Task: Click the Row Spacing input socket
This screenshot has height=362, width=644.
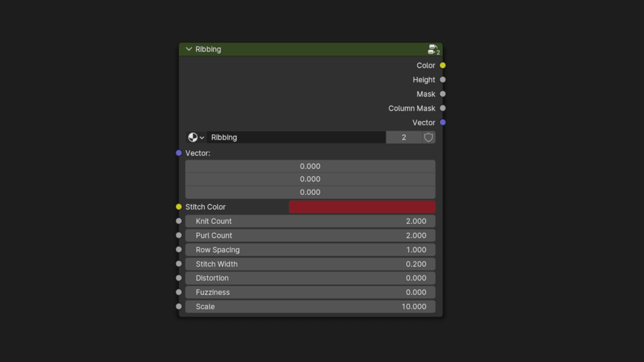Action: click(x=179, y=249)
